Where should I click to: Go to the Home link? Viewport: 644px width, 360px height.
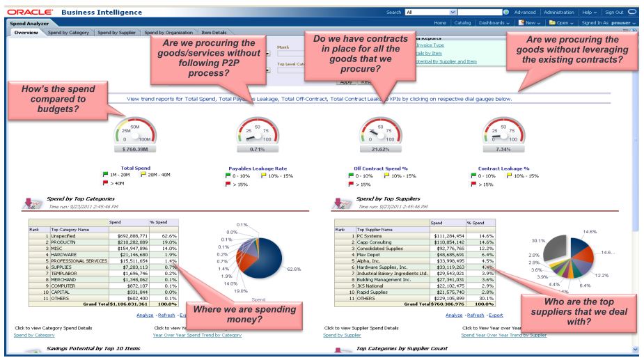click(x=440, y=23)
